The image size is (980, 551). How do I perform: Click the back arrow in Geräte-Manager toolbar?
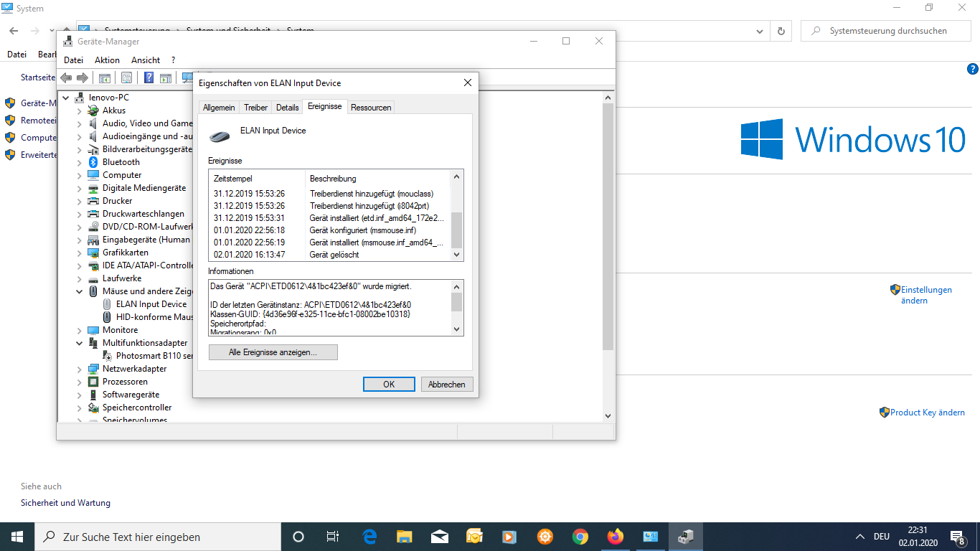[67, 77]
